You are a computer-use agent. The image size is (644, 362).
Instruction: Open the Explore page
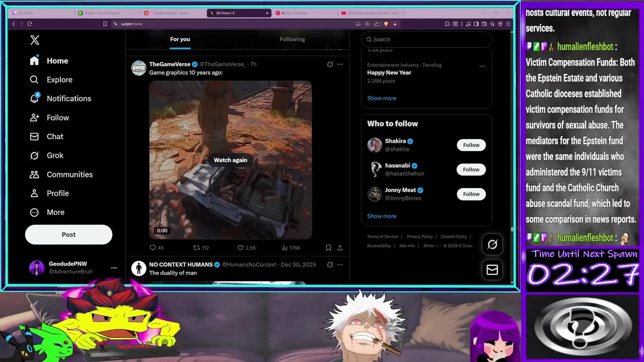point(51,79)
